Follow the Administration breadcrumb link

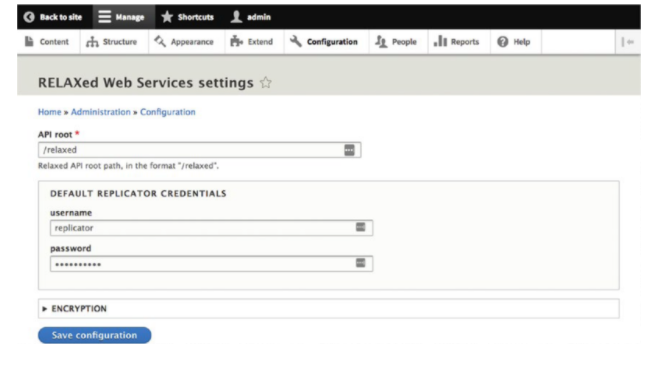(101, 112)
